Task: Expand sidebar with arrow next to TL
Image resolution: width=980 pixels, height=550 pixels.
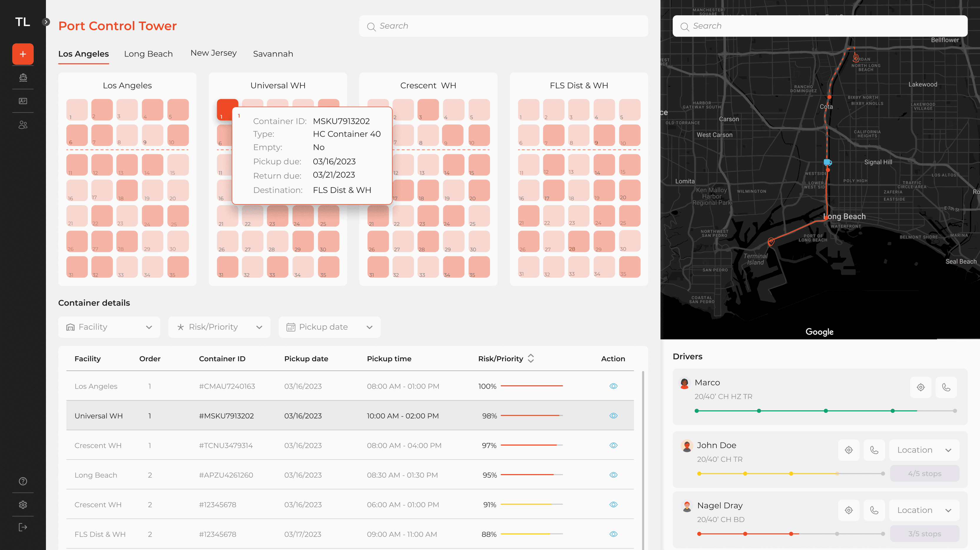Action: [x=46, y=22]
